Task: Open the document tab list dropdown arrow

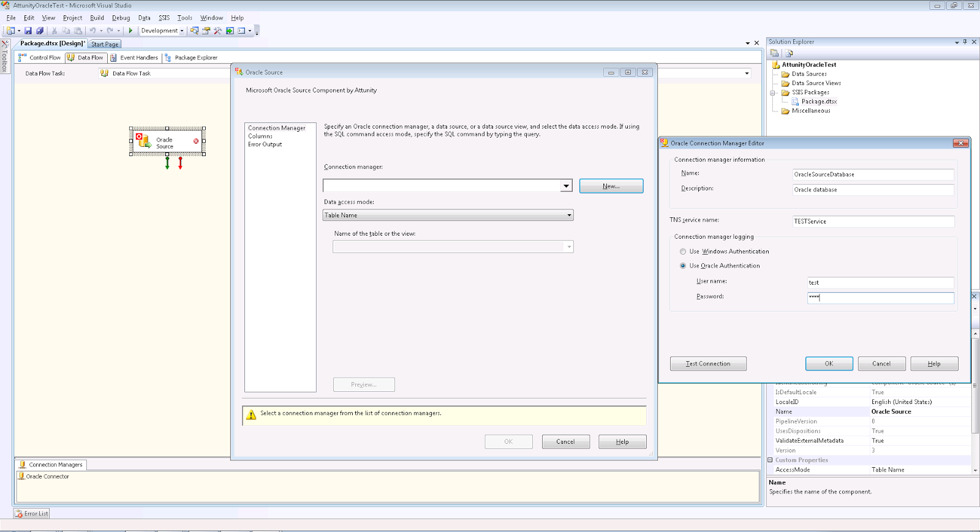Action: (x=748, y=43)
